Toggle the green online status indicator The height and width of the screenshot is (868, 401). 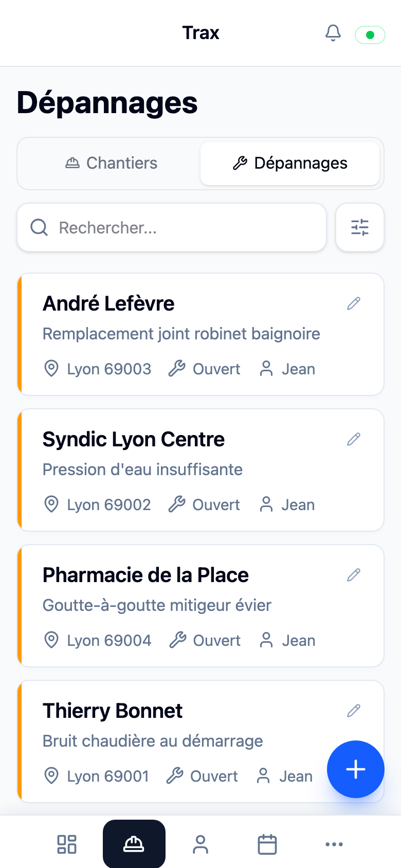[x=370, y=35]
